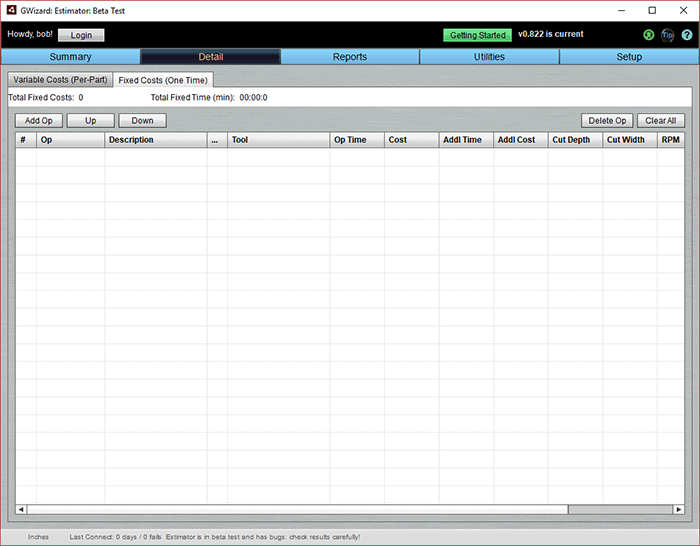
Task: Click the # column header
Action: pos(26,140)
